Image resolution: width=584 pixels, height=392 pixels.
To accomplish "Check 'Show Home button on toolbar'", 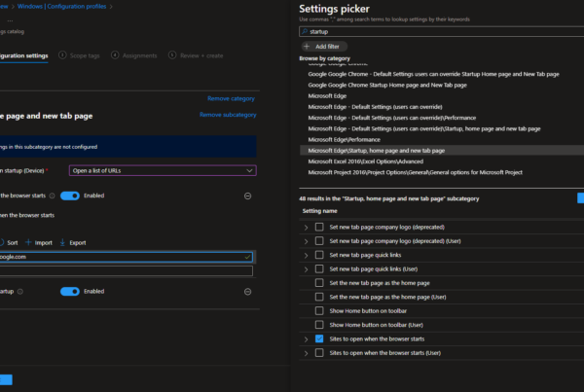I will (x=319, y=311).
